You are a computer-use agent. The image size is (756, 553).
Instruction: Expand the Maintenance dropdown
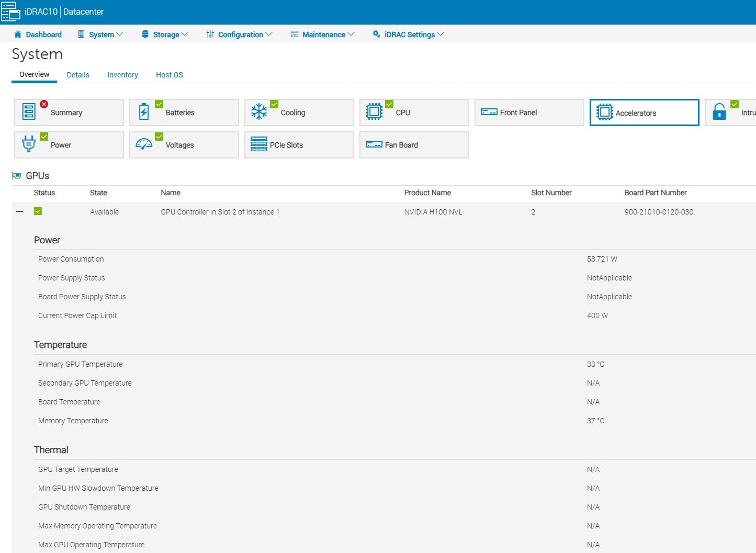click(x=323, y=34)
